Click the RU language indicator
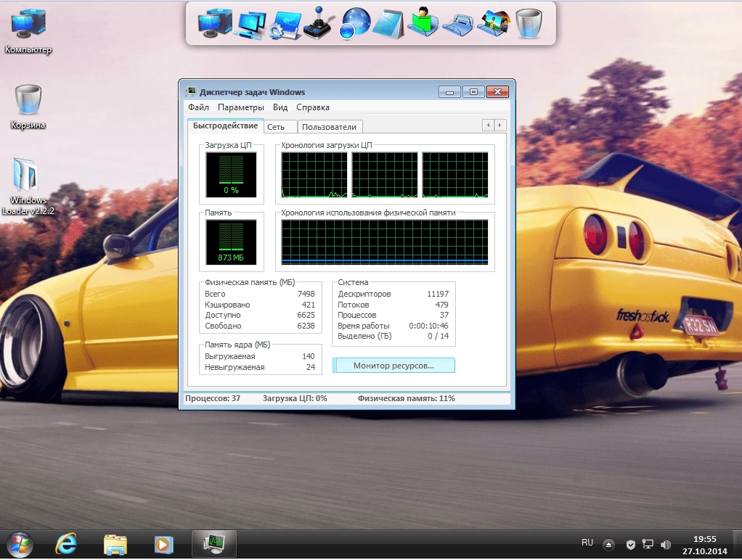The height and width of the screenshot is (560, 742). click(587, 543)
